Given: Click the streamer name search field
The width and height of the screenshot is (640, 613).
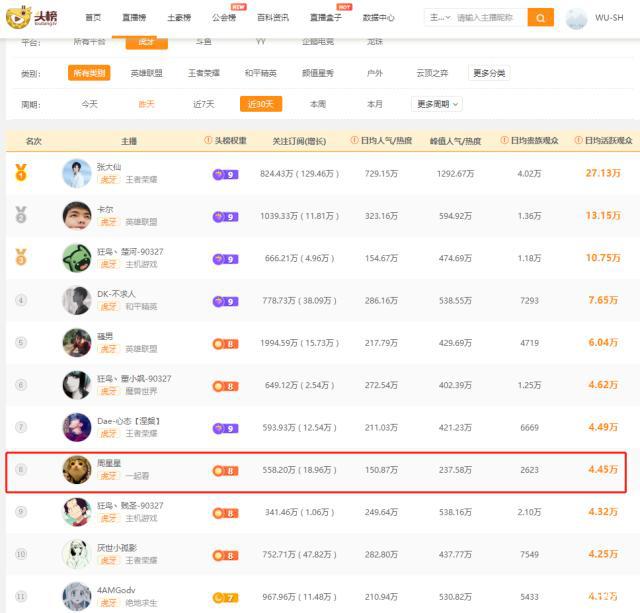Looking at the screenshot, I should [489, 18].
